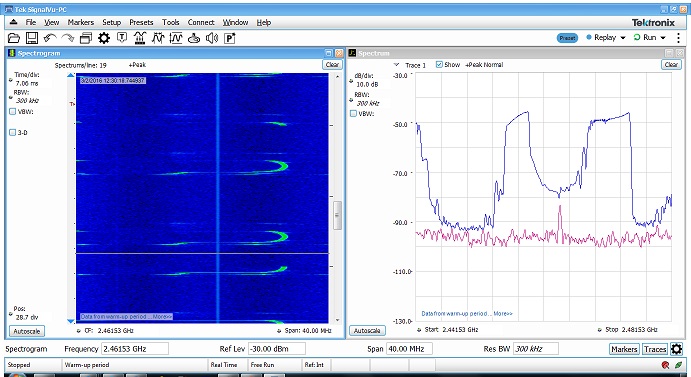Click the audio speaker icon in toolbar

pos(212,38)
